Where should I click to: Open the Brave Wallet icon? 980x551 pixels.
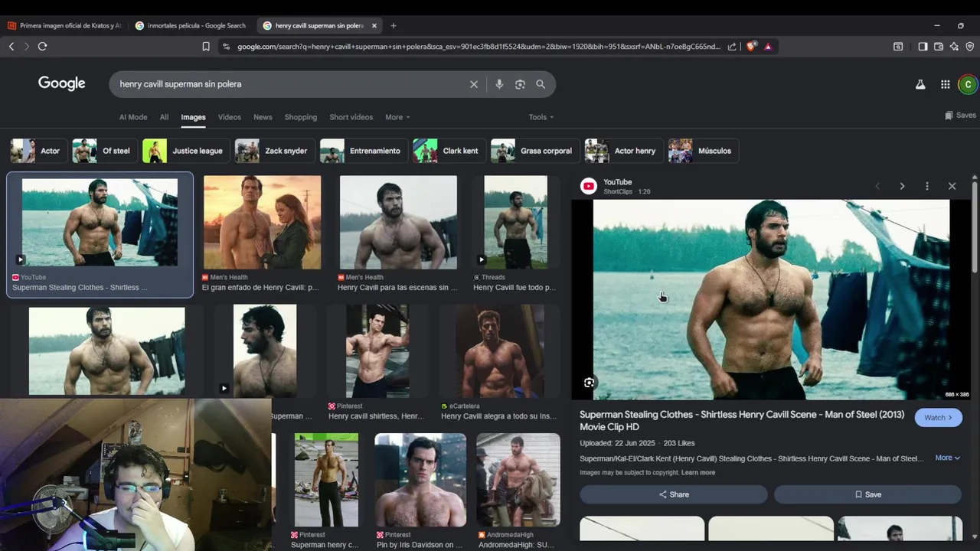(939, 47)
